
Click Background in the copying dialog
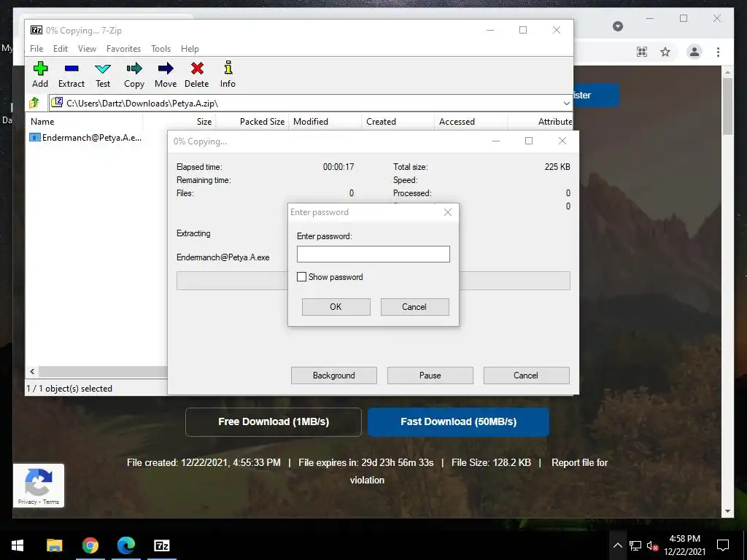click(334, 376)
